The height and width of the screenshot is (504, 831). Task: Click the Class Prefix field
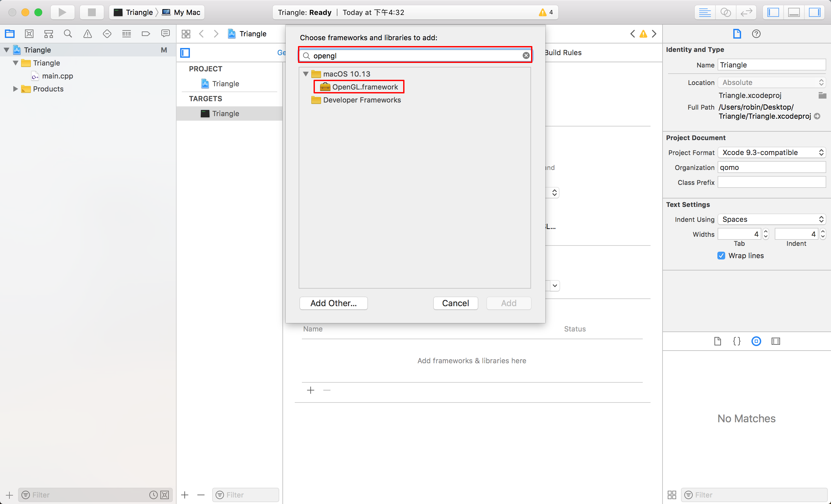coord(772,182)
